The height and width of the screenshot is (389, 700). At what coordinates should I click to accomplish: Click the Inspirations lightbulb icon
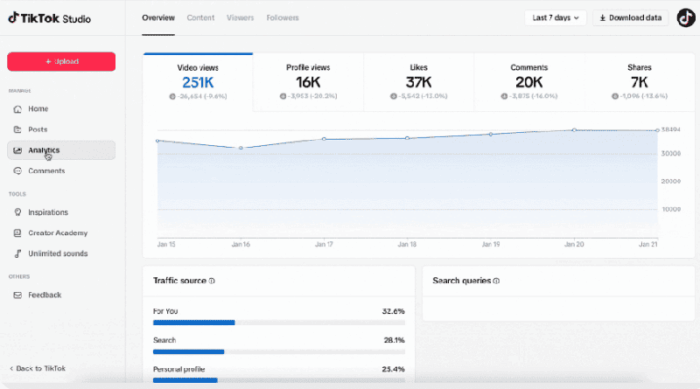[x=17, y=212]
